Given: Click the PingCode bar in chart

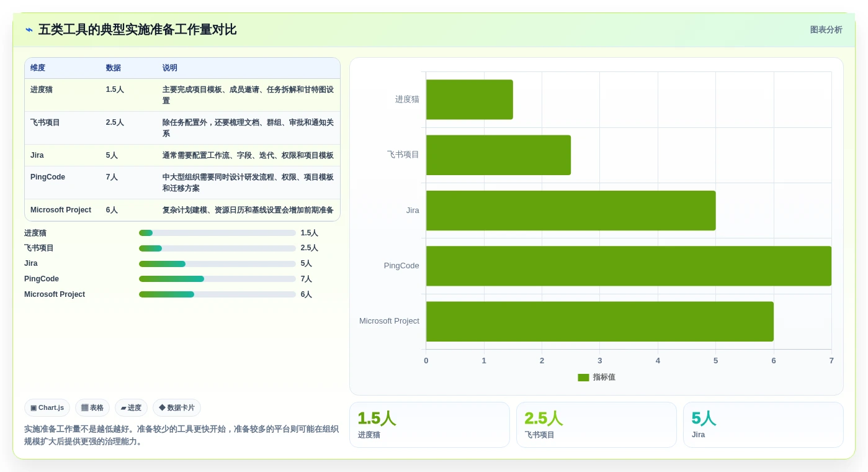Looking at the screenshot, I should click(x=629, y=266).
